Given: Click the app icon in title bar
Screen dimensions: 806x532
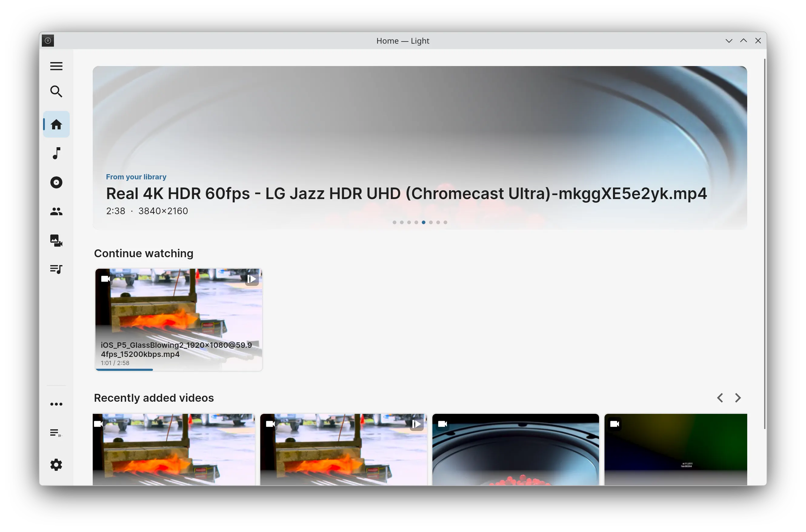Looking at the screenshot, I should 48,41.
